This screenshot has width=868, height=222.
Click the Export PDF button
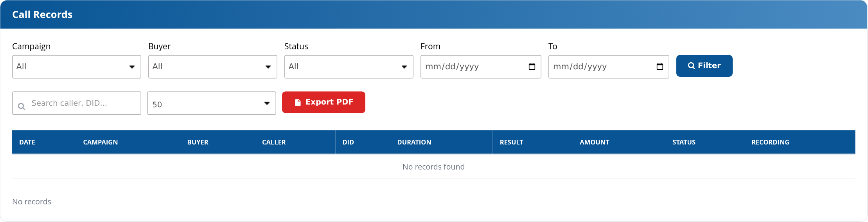[323, 102]
